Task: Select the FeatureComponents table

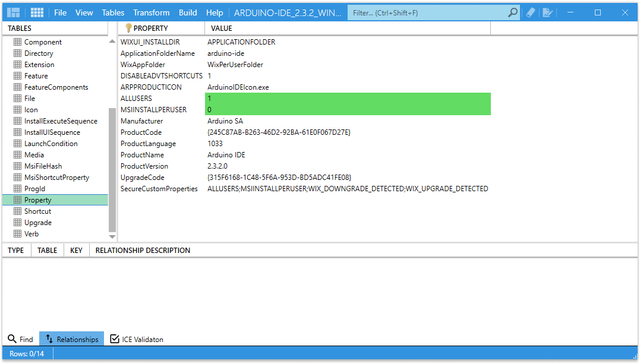Action: click(56, 87)
